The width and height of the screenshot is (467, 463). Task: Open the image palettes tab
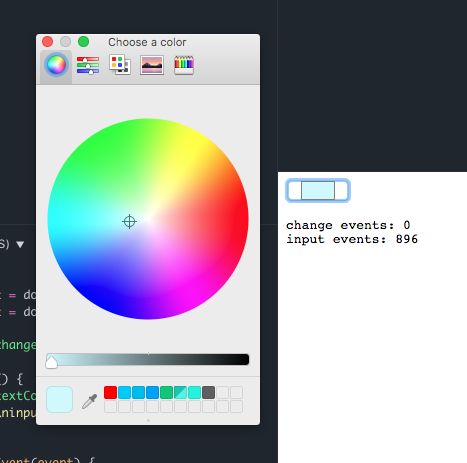pos(152,65)
